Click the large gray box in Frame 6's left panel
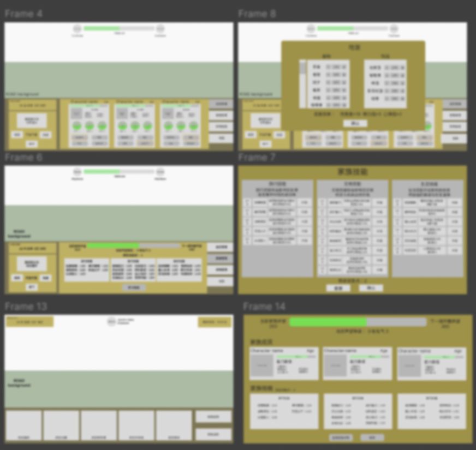Viewport: 476px width, 450px height. 32,263
